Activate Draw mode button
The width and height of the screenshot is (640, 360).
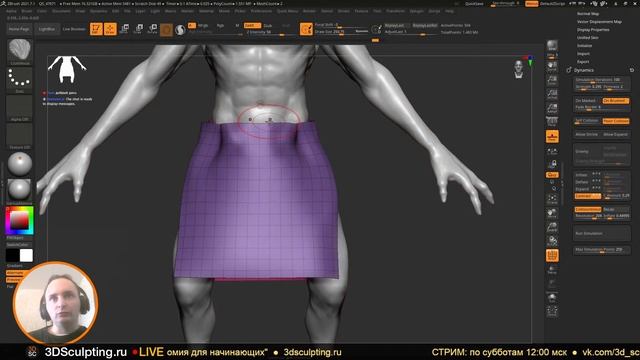tap(110, 29)
